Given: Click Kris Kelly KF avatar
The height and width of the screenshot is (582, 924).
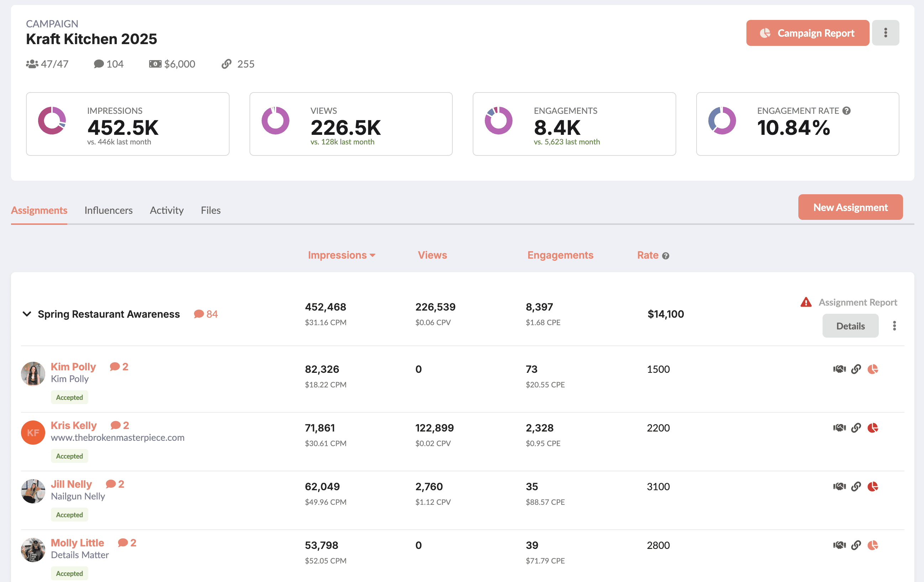Looking at the screenshot, I should [33, 433].
